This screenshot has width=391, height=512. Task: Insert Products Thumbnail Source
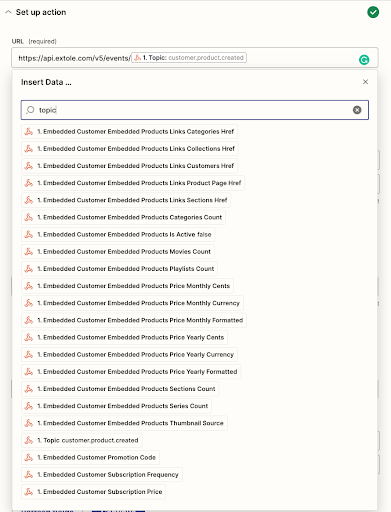124,423
